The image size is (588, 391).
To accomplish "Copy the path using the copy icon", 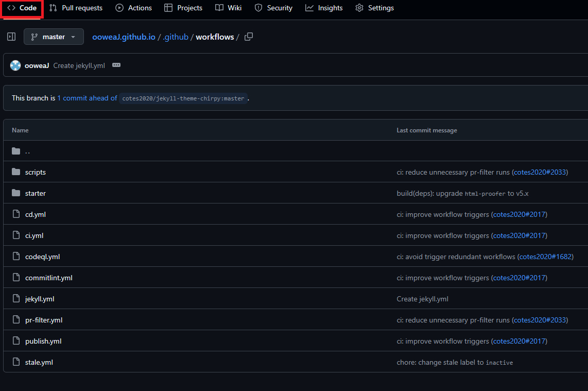I will click(249, 37).
